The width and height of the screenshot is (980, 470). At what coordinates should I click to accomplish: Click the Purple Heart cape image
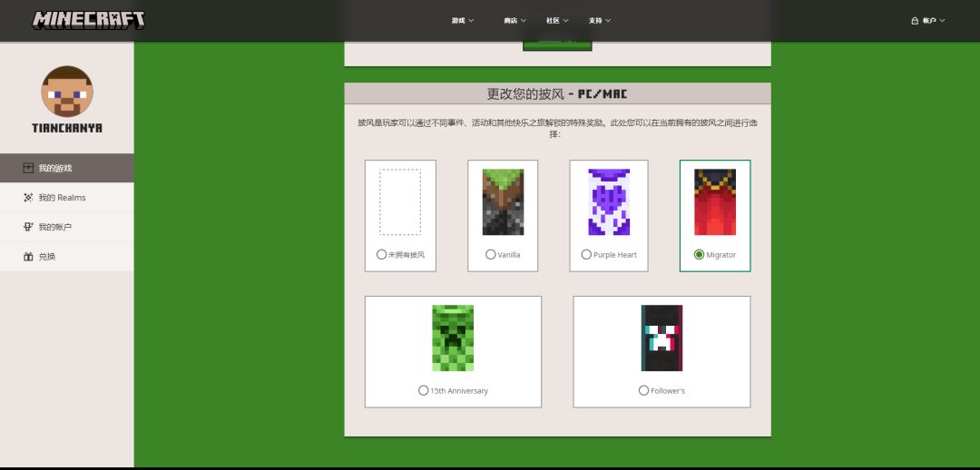point(609,201)
